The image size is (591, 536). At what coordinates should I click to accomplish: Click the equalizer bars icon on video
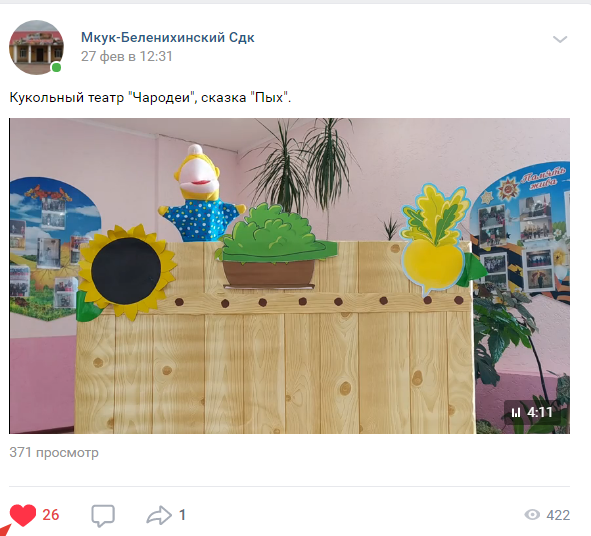click(x=516, y=413)
